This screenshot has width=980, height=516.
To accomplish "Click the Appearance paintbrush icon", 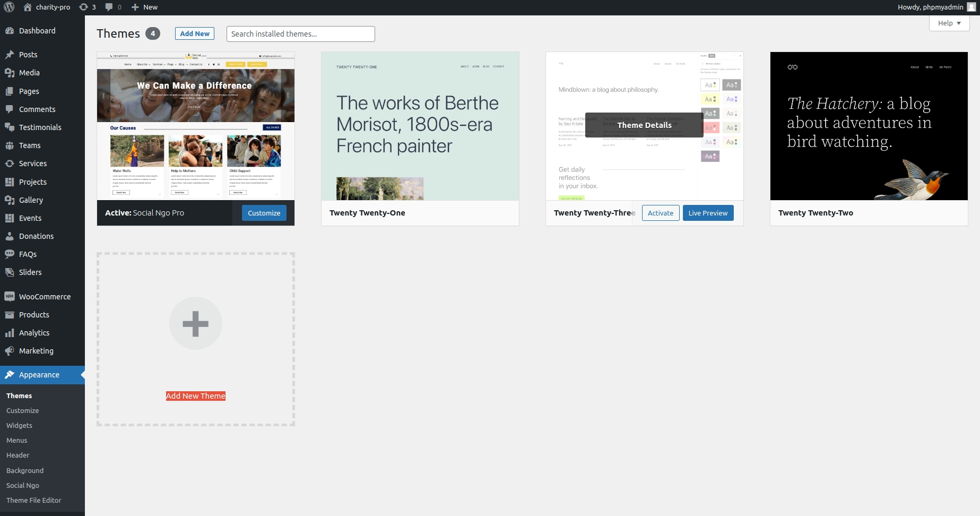I will click(10, 375).
